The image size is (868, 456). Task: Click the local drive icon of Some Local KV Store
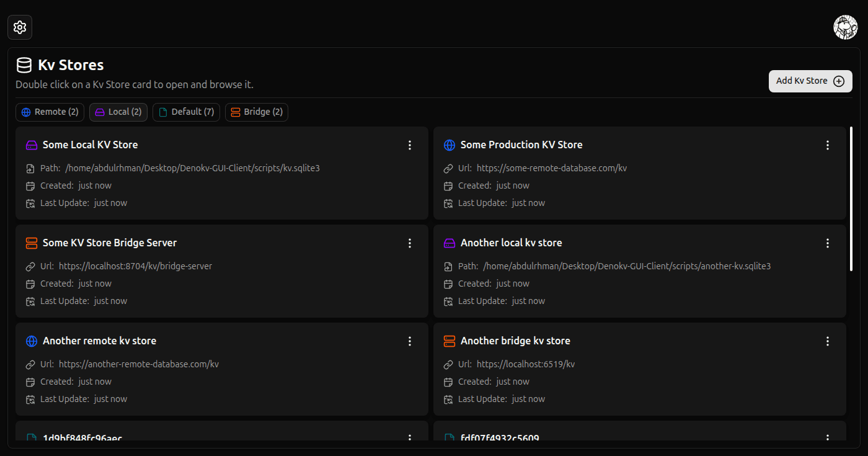pyautogui.click(x=32, y=145)
